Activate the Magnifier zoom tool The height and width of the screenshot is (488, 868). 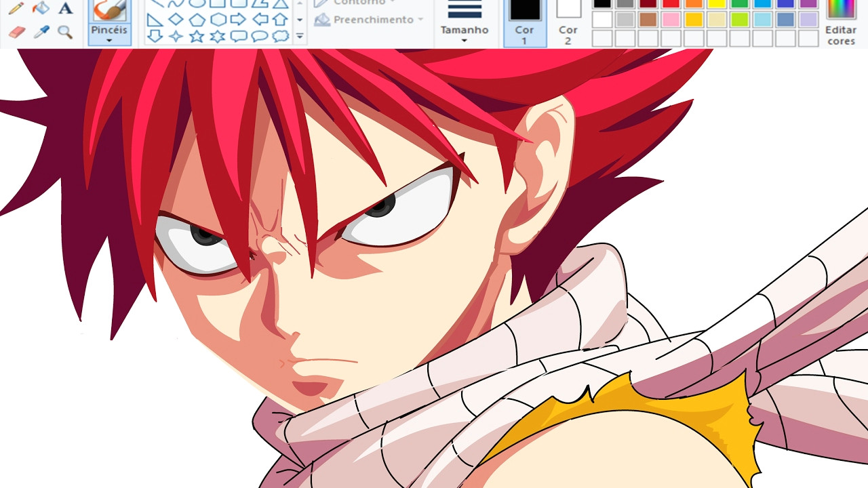pos(65,32)
